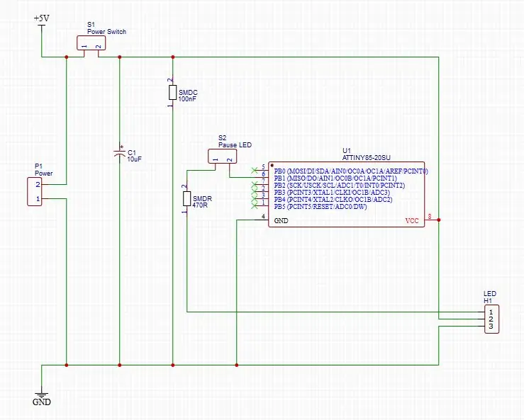Click the no-connect X on PB5

coord(255,206)
